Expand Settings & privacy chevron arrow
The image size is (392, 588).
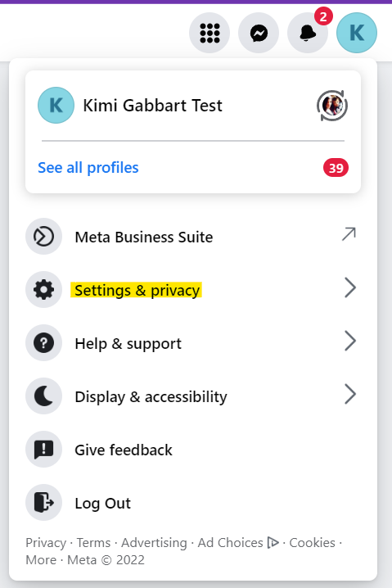click(350, 288)
